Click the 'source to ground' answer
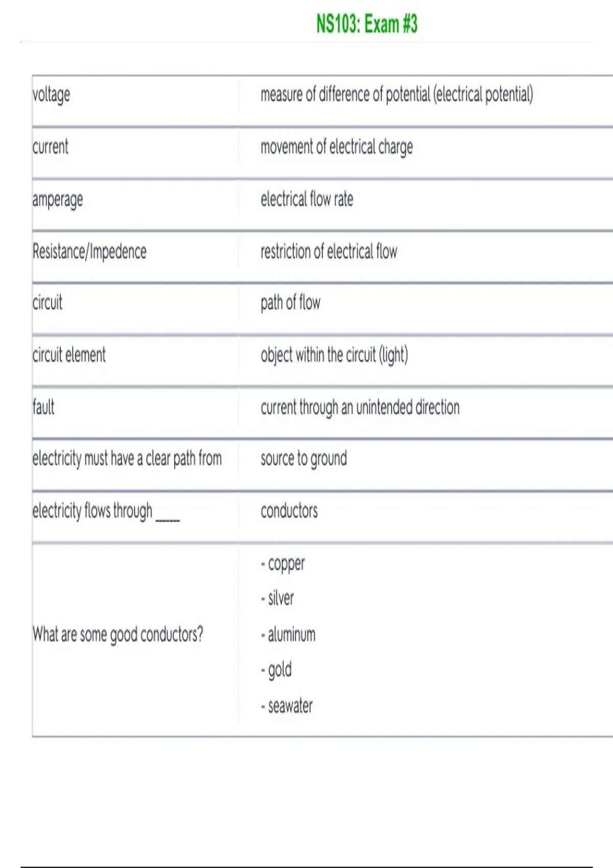The image size is (613, 868). click(303, 459)
